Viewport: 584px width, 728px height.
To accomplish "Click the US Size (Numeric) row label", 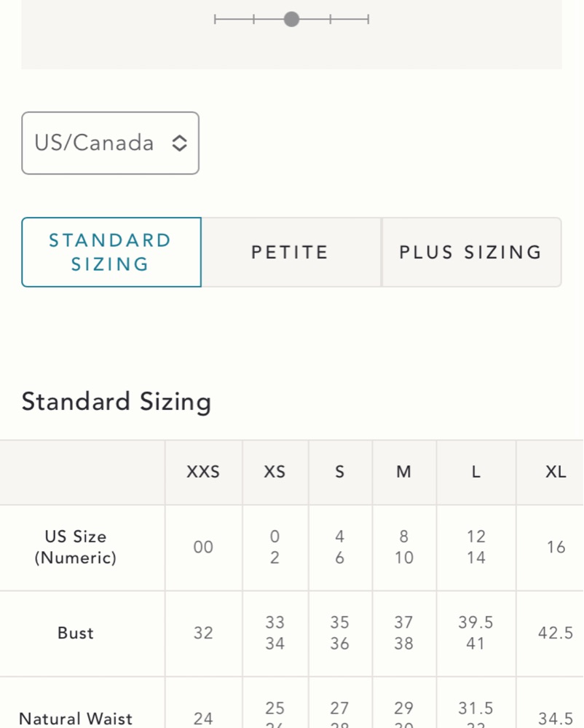I will (x=76, y=547).
